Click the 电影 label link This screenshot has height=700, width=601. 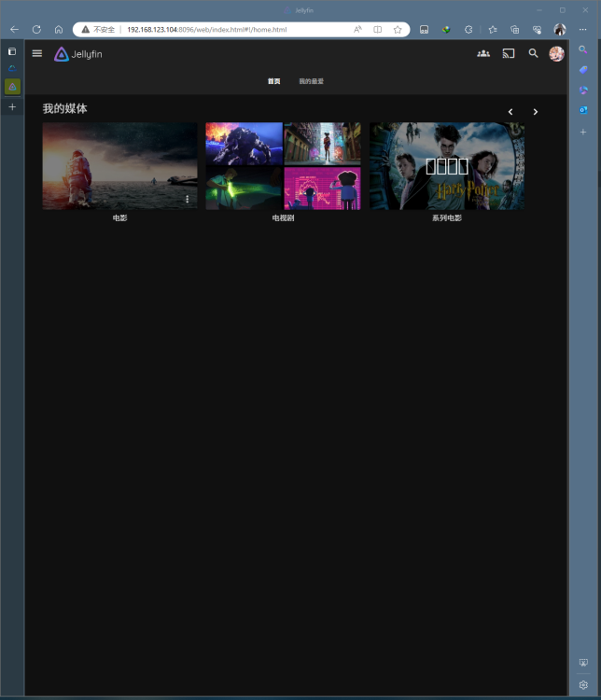click(120, 217)
